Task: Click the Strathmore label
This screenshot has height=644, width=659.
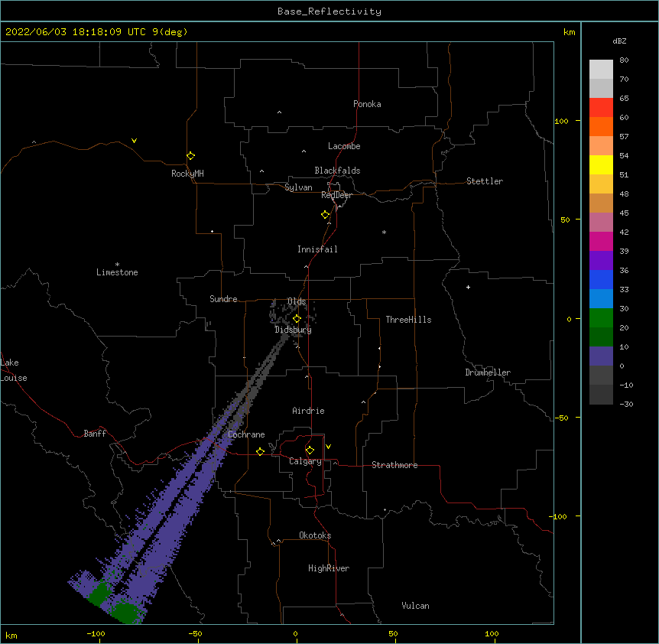Action: (x=394, y=465)
